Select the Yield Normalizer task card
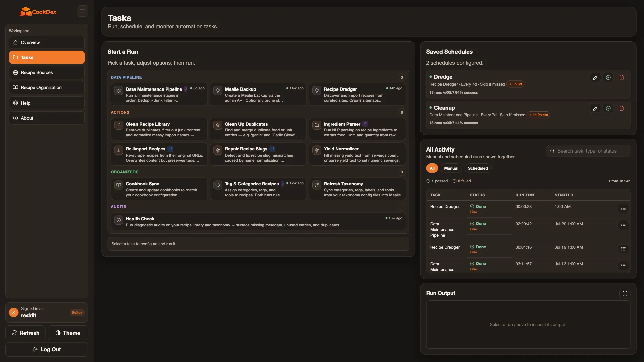Image resolution: width=644 pixels, height=362 pixels. pyautogui.click(x=357, y=154)
